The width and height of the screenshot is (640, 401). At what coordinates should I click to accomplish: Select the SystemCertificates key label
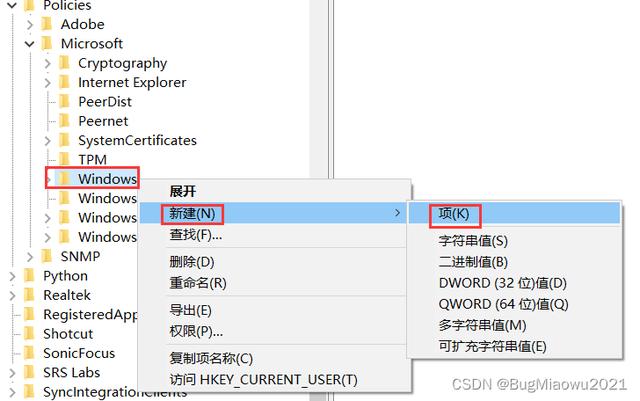(x=137, y=140)
